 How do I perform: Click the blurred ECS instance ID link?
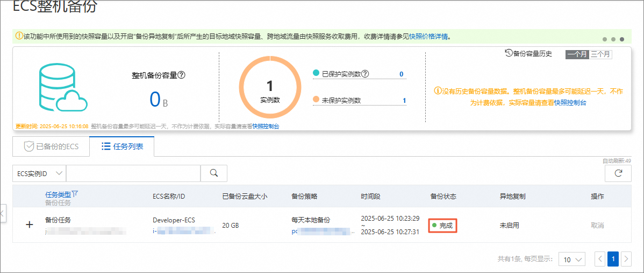(184, 232)
